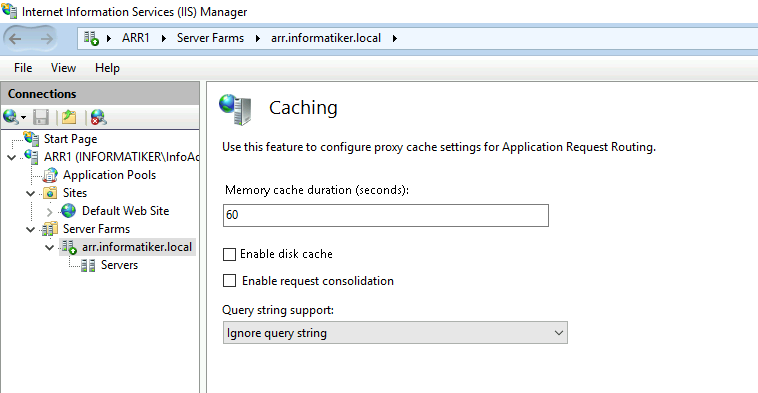
Task: Click the Default Web Site globe icon
Action: [x=69, y=211]
